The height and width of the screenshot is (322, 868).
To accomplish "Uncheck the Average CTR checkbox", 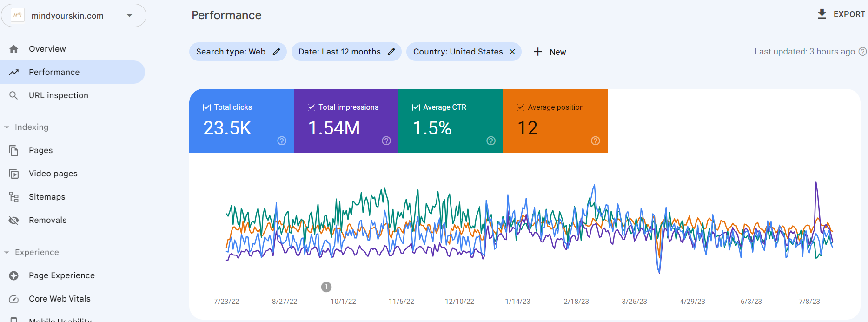I will [416, 107].
